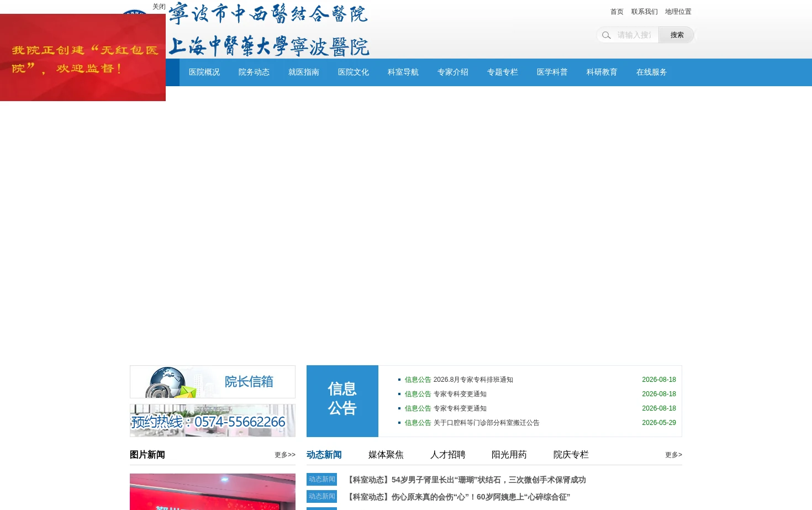This screenshot has height=510, width=812.
Task: Click the 图片新闻 photo thumbnail
Action: pos(213,492)
